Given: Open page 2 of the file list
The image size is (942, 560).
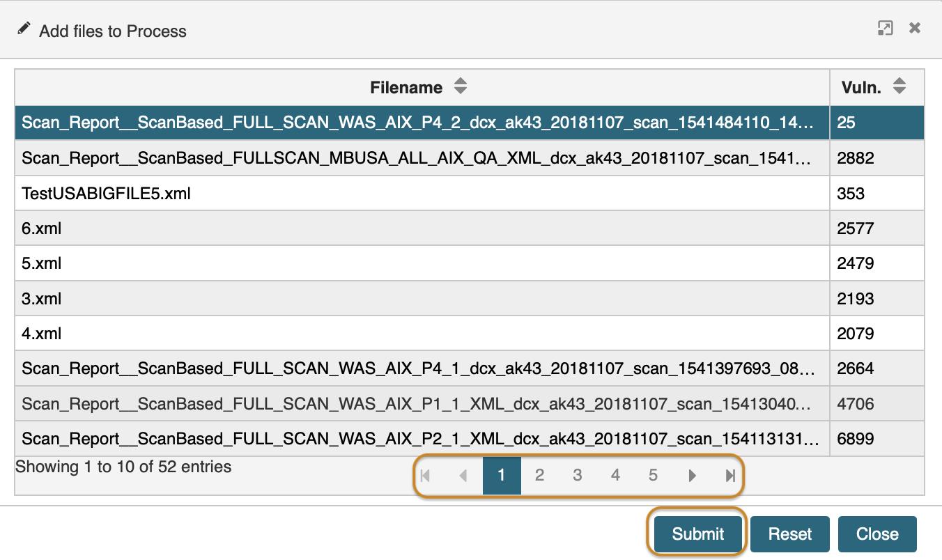Looking at the screenshot, I should 539,476.
